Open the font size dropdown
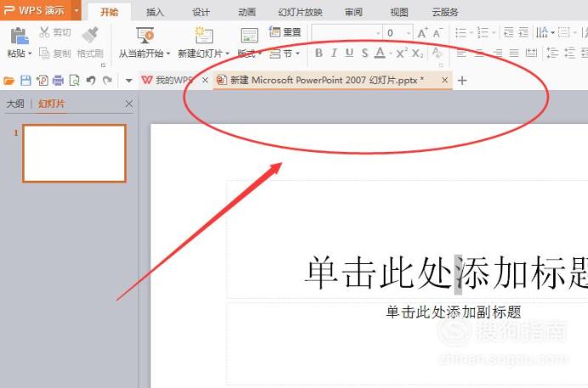The width and height of the screenshot is (588, 388). coord(409,33)
